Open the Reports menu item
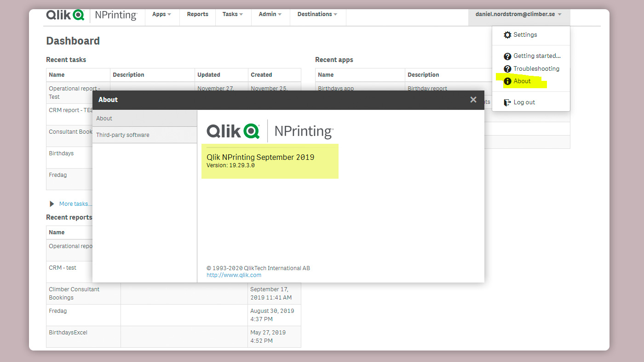This screenshot has width=644, height=362. (197, 14)
